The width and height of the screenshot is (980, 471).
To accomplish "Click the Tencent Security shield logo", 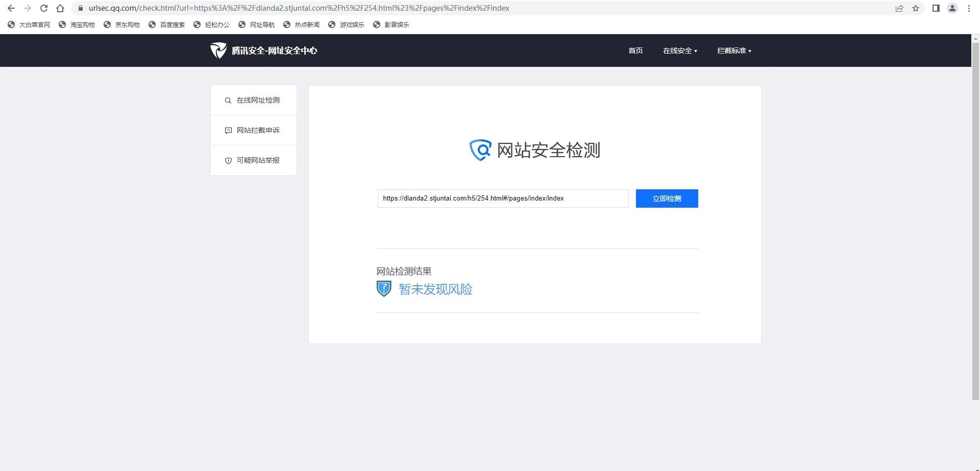I will tap(218, 51).
